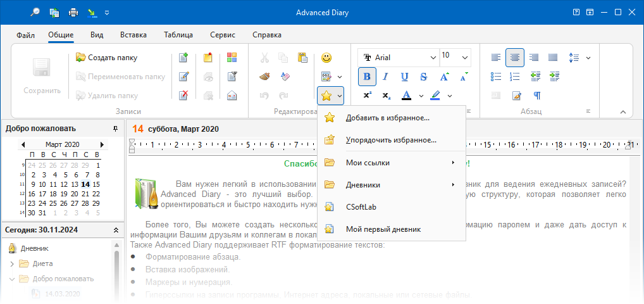Click the new entry icon with green plus
Screen dimensions: 644x304
[x=183, y=58]
